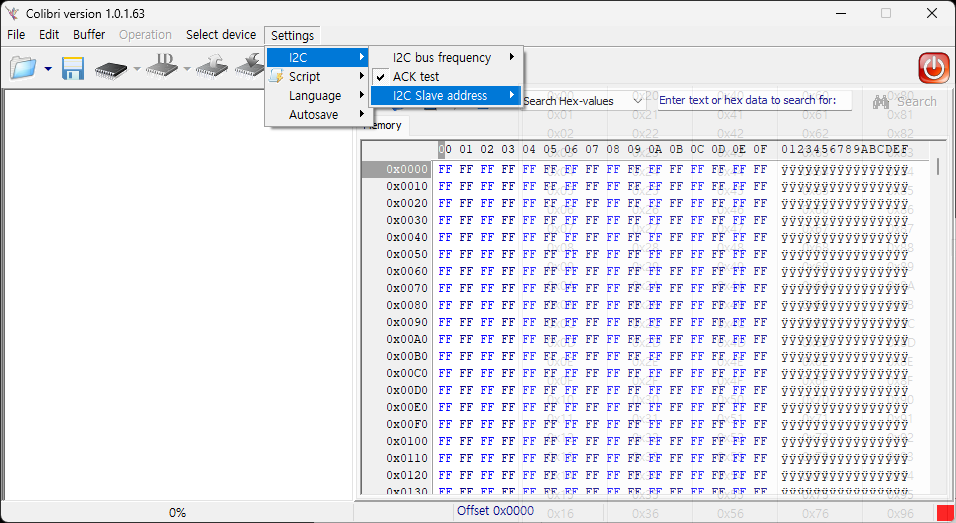Image resolution: width=956 pixels, height=523 pixels.
Task: Expand the Script submenu
Action: tap(317, 76)
